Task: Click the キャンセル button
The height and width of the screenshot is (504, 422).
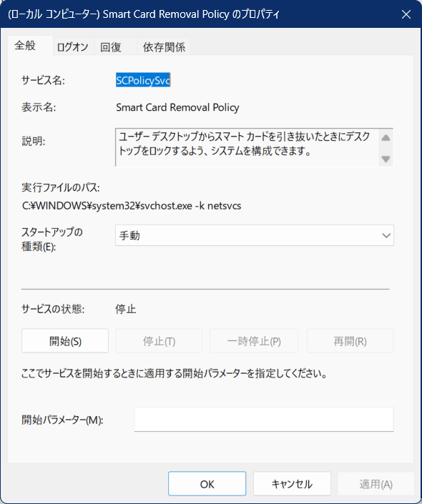Action: click(292, 484)
